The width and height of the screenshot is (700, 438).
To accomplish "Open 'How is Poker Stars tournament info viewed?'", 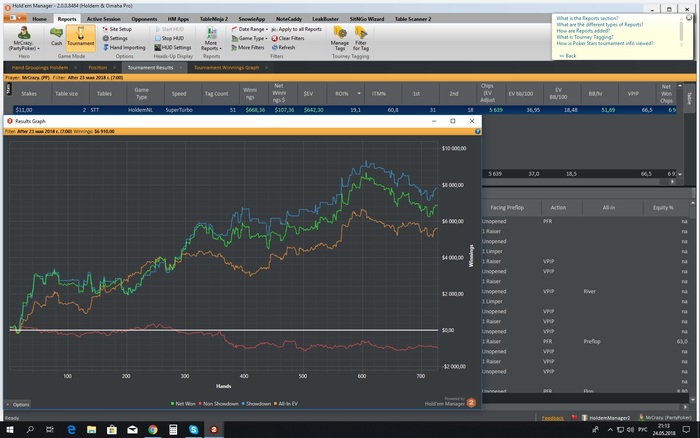I will point(604,43).
